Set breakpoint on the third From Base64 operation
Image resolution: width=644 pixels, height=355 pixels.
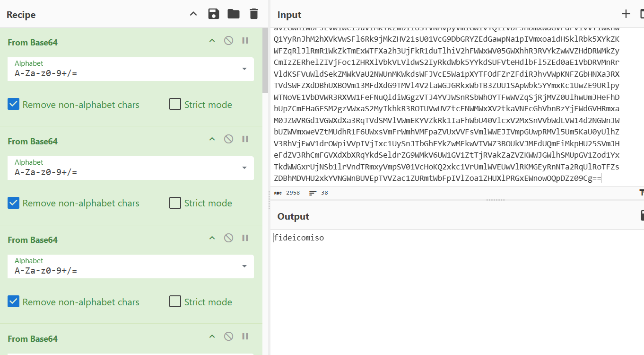(x=245, y=238)
